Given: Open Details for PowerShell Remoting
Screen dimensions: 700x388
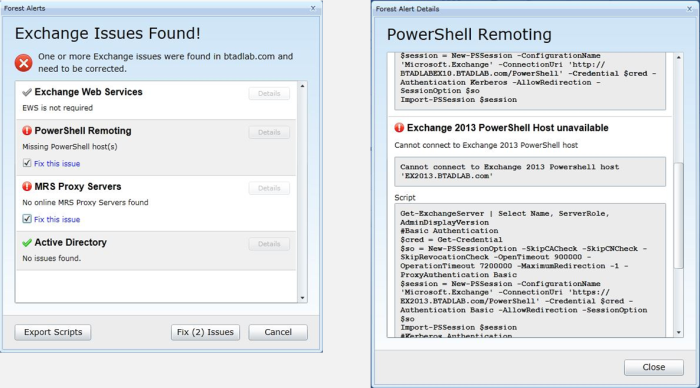Looking at the screenshot, I should point(269,132).
